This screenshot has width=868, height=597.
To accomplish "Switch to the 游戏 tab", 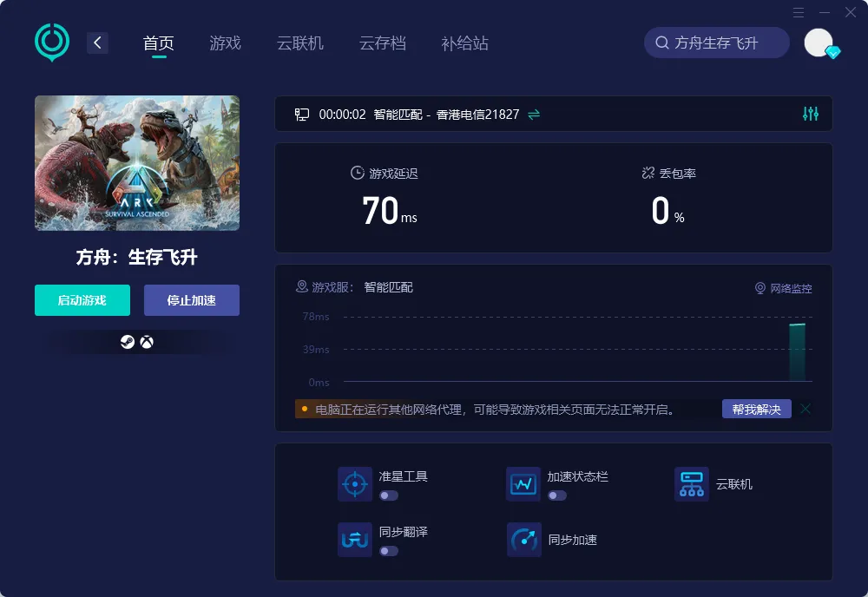I will 226,43.
